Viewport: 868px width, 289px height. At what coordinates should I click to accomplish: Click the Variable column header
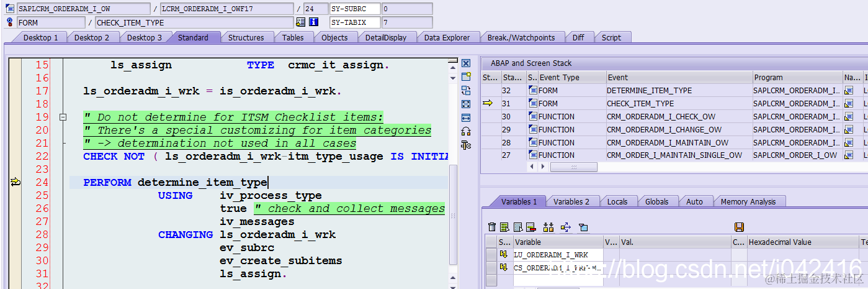[x=558, y=242]
